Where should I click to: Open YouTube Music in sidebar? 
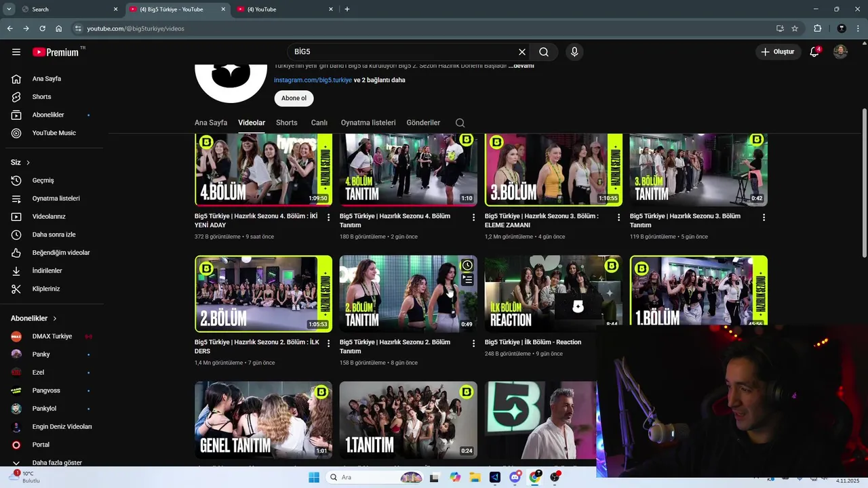click(52, 133)
